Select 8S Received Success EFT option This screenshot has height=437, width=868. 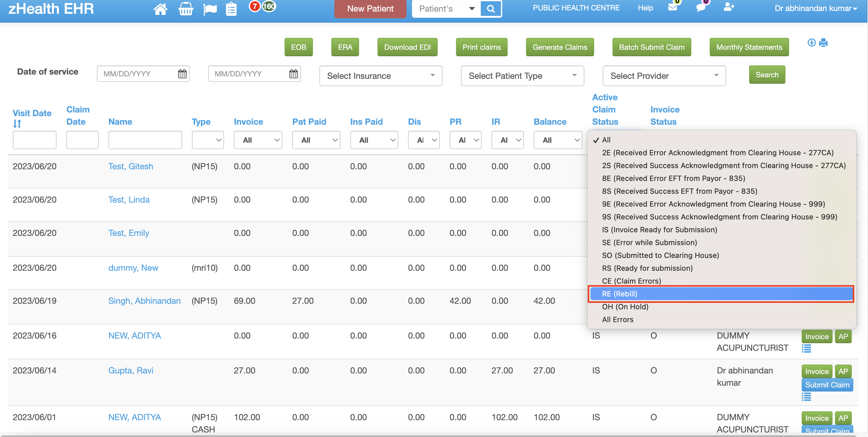pos(721,191)
